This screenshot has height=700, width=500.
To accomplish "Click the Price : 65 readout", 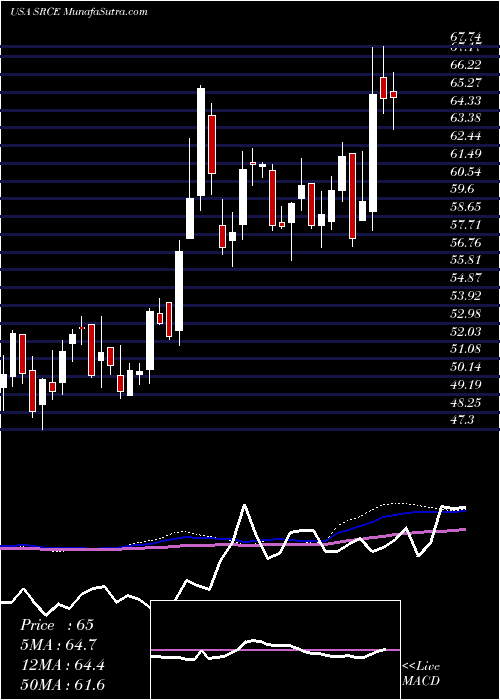I will [x=57, y=625].
